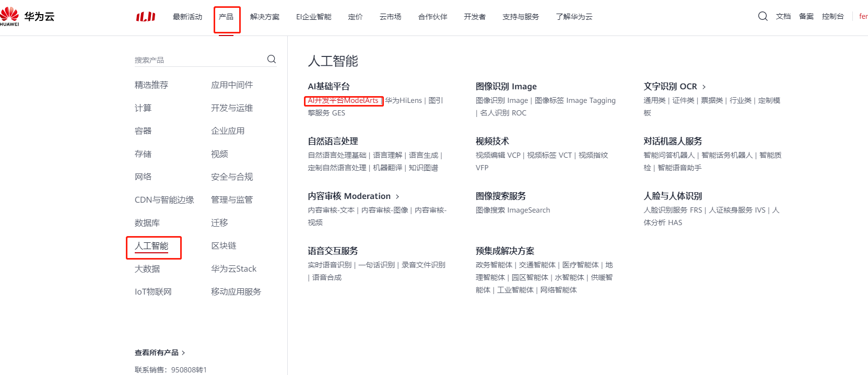Viewport: 868px width, 375px height.
Task: Select IoT物联网 category
Action: pyautogui.click(x=153, y=292)
